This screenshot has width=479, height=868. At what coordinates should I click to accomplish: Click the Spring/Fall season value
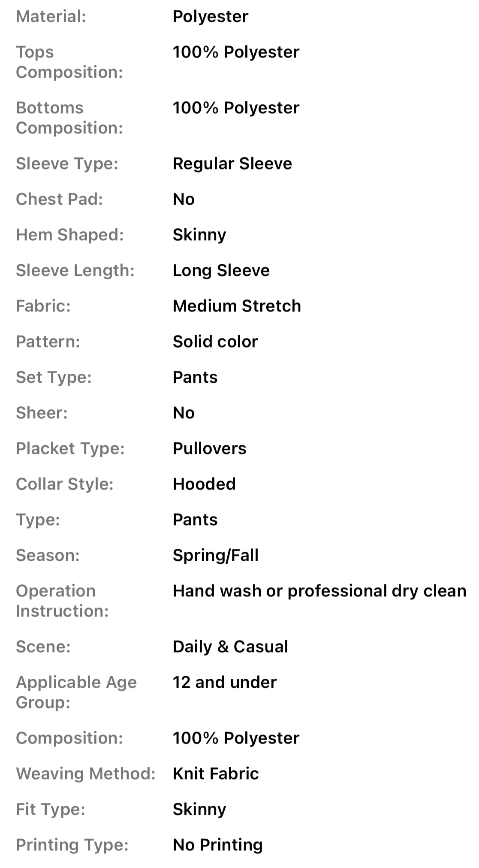coord(215,555)
